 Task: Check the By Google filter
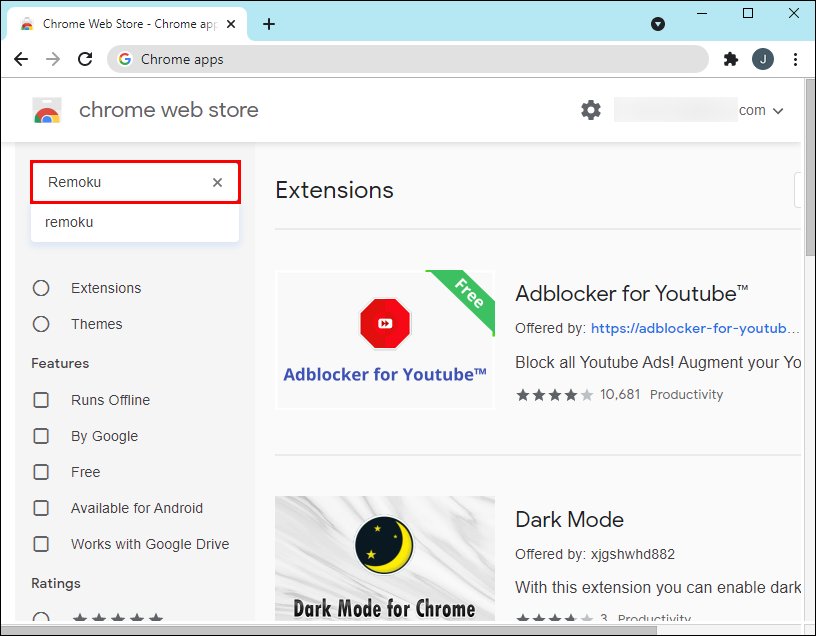pos(41,436)
